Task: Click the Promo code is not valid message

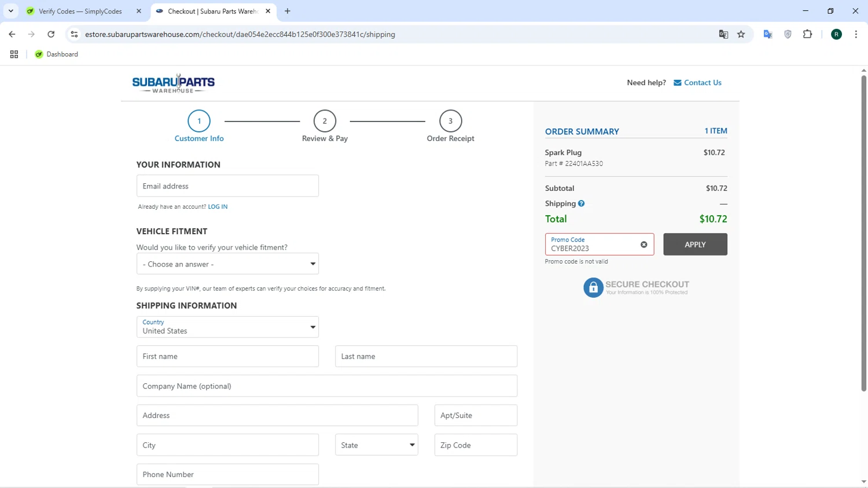Action: tap(576, 261)
